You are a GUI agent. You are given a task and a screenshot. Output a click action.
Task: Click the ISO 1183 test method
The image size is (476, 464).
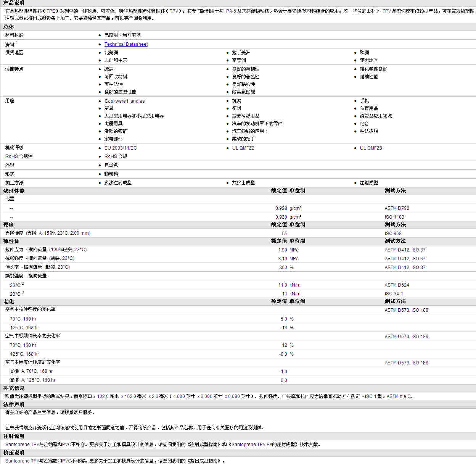point(394,217)
